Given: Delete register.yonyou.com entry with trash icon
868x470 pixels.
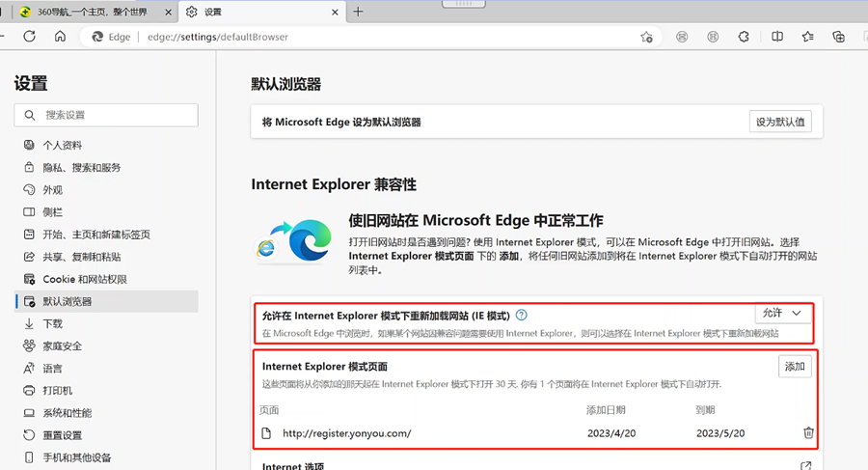Looking at the screenshot, I should coord(808,433).
